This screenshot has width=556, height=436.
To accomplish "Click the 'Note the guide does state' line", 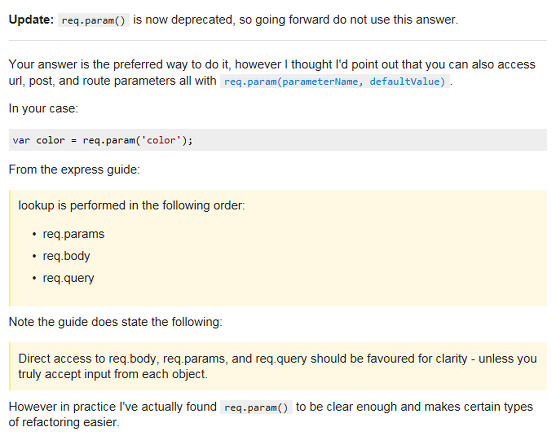I will [116, 322].
